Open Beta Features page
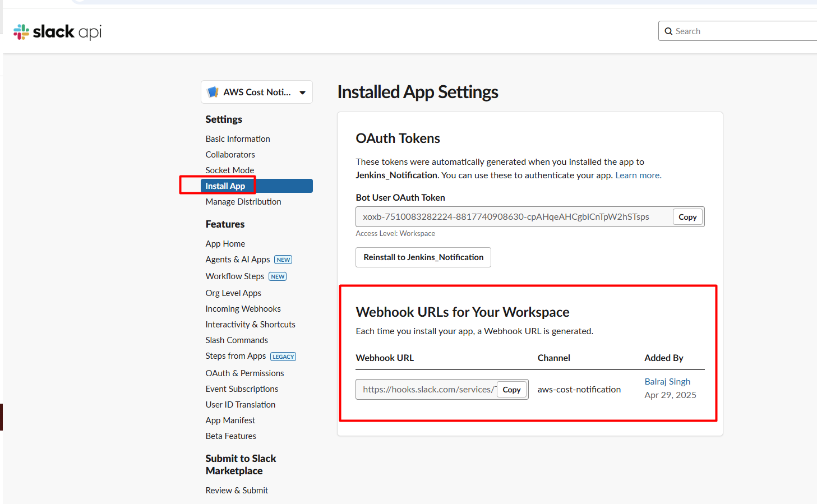 coord(231,436)
